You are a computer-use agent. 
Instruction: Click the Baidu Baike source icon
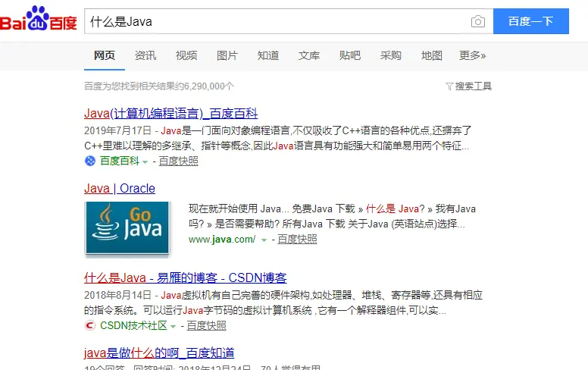pyautogui.click(x=90, y=161)
